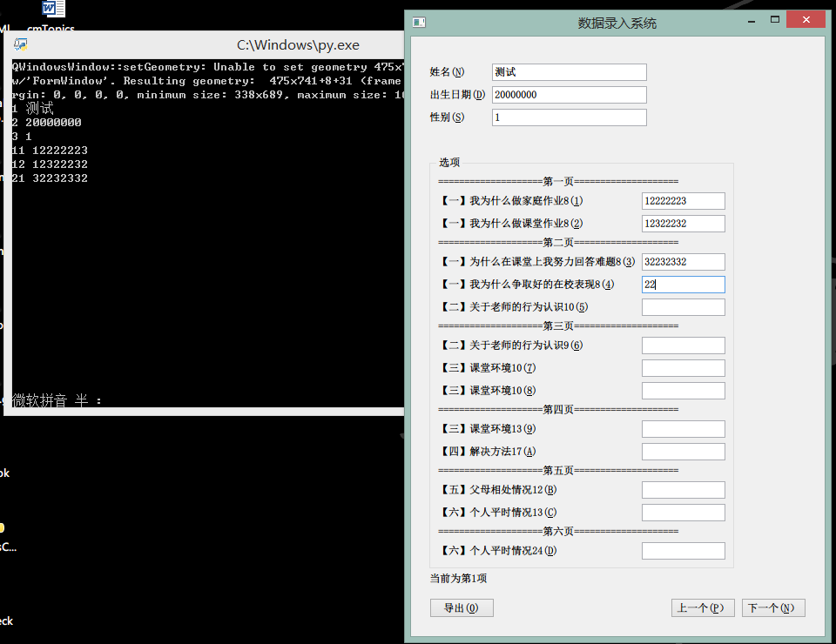Focus the 为什么在课堂上我努力回答难题8(3) field
The height and width of the screenshot is (644, 836).
(683, 262)
